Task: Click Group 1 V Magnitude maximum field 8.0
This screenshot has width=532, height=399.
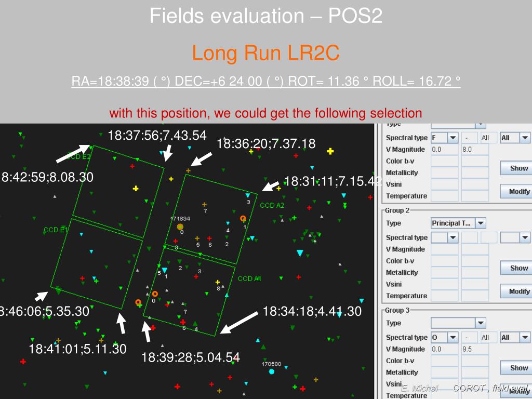Action: [x=475, y=149]
